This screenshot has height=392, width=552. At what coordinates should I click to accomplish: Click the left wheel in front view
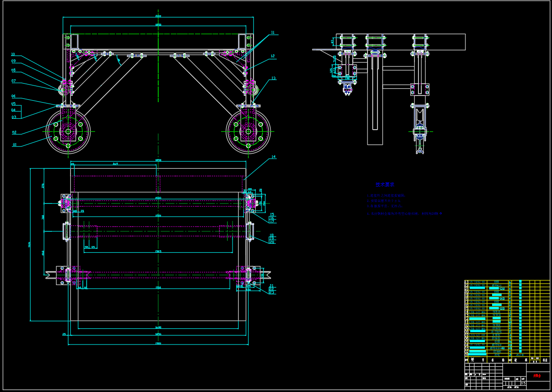point(68,132)
